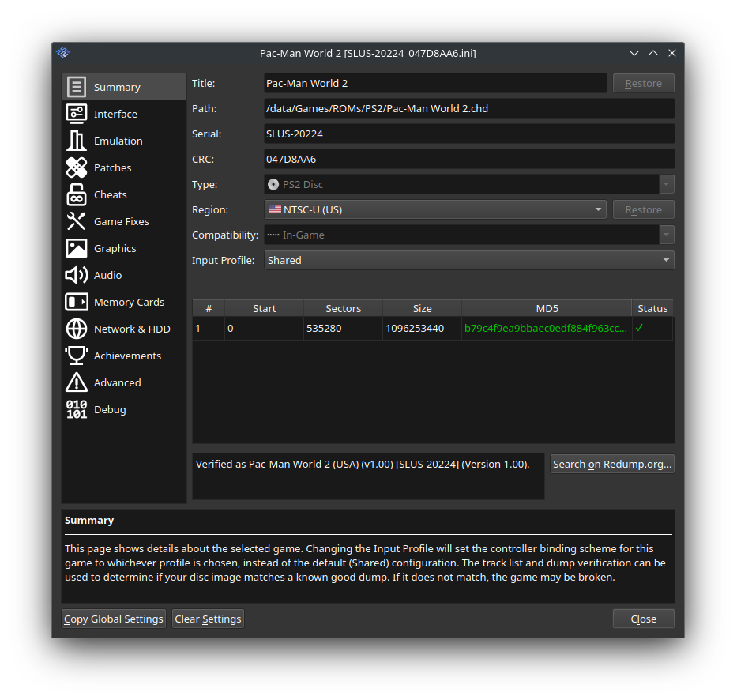
Task: Click the Clear Settings button
Action: 208,619
